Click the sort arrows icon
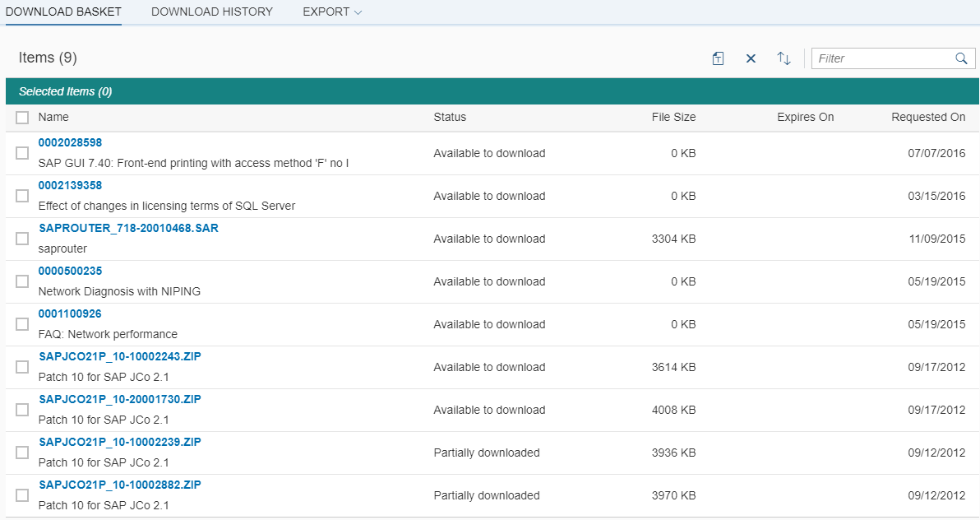Screen dimensions: 980x520 point(784,58)
